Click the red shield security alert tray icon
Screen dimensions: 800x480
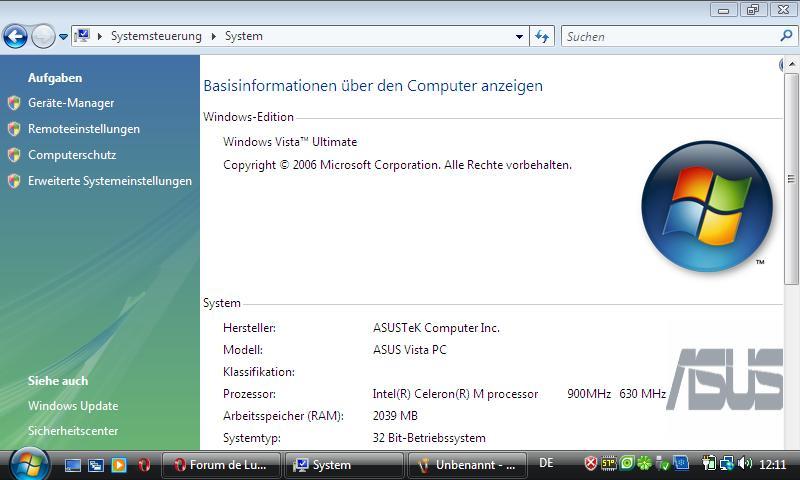pyautogui.click(x=591, y=463)
